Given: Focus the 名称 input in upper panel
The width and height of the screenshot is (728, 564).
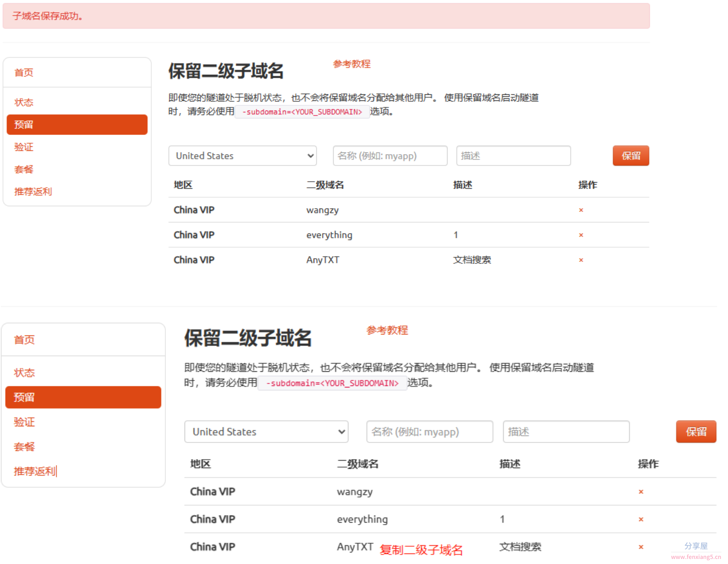Looking at the screenshot, I should tap(390, 156).
